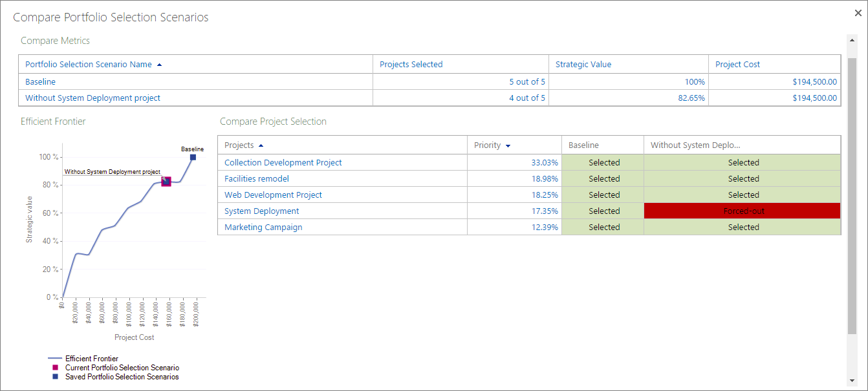Viewport: 868px width, 391px height.
Task: Click the scroll up arrow of scrollbar
Action: click(x=852, y=40)
